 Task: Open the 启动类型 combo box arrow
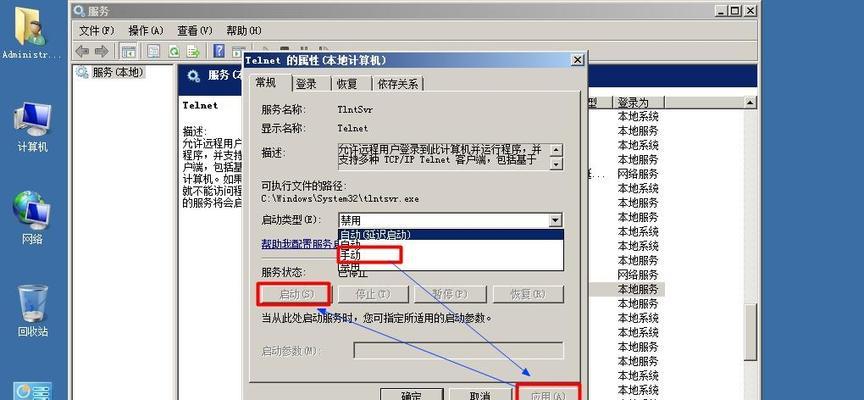tap(555, 220)
